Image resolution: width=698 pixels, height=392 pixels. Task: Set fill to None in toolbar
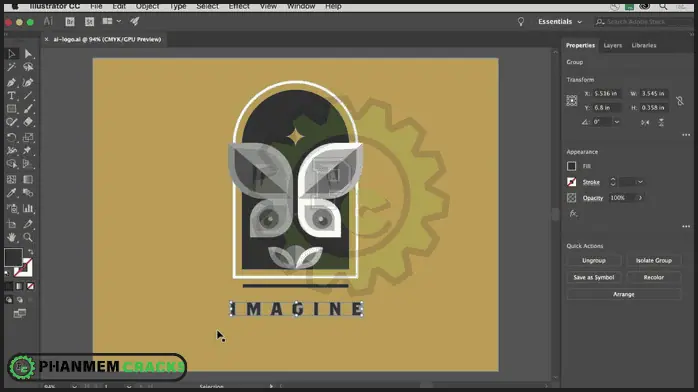(30, 286)
